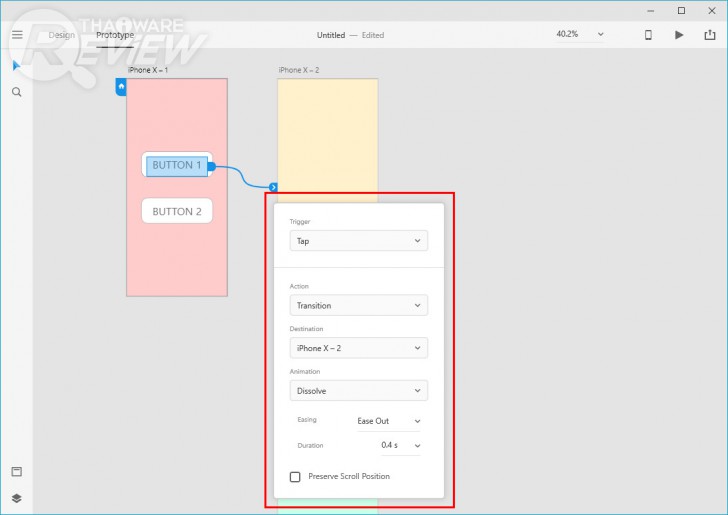Screen dimensions: 728x515
Task: Open the Layers panel icon
Action: [17, 498]
